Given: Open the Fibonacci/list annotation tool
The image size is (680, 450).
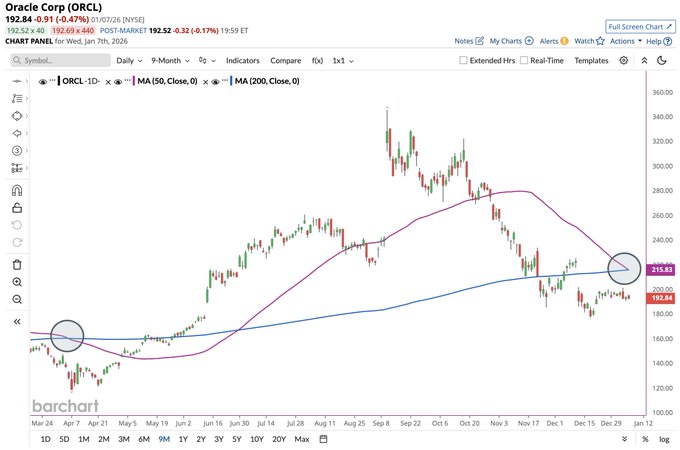Looking at the screenshot, I should (x=17, y=98).
